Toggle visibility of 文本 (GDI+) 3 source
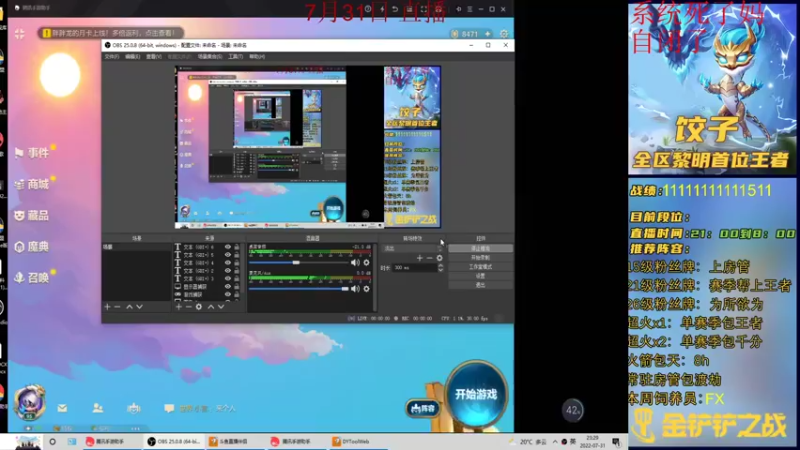 [228, 279]
